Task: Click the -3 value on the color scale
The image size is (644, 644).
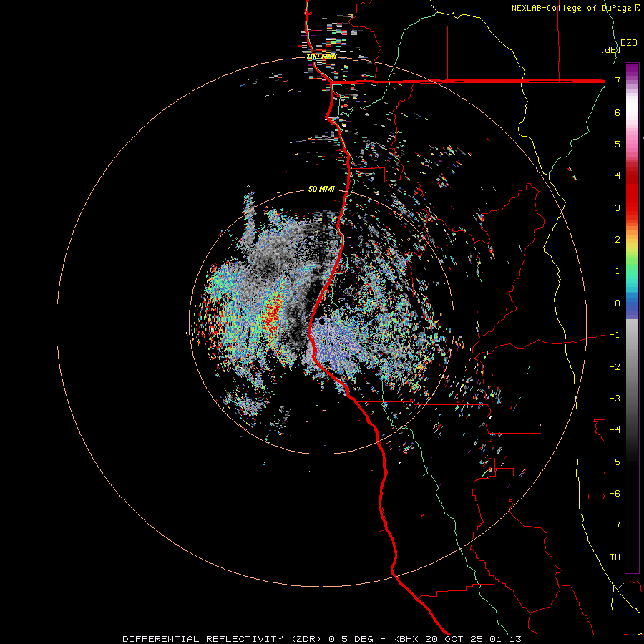Action: pos(615,399)
